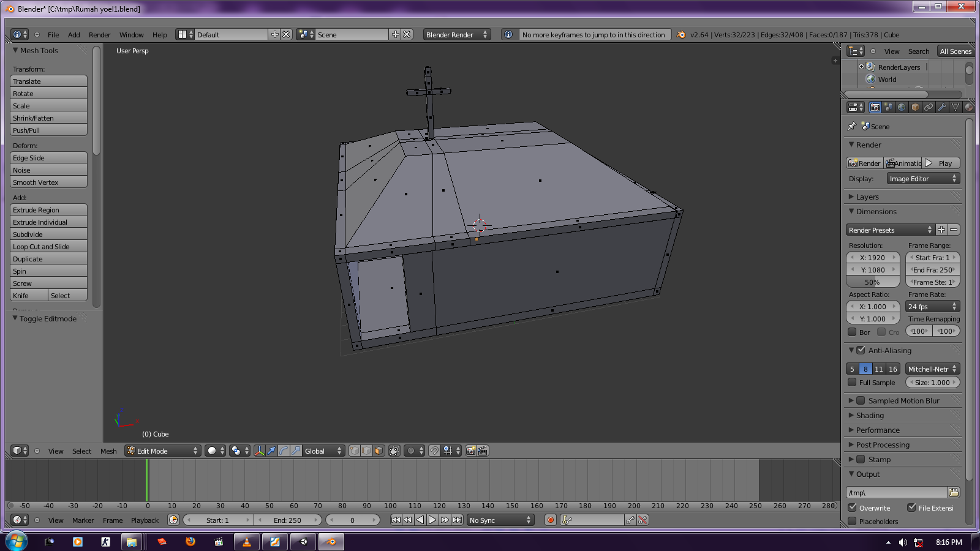980x551 pixels.
Task: Open the Blender Render engine dropdown
Action: point(457,35)
